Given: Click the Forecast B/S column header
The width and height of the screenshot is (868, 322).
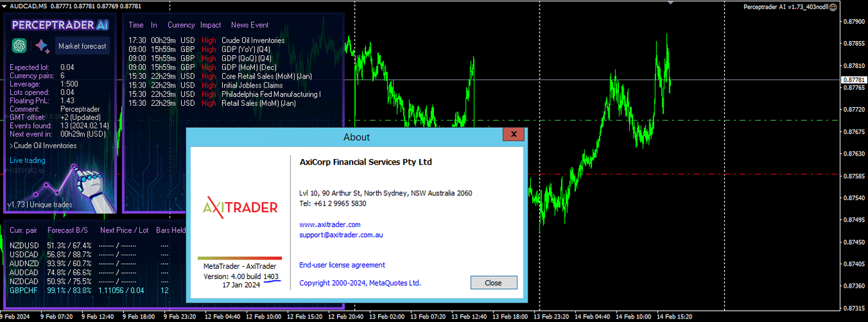Looking at the screenshot, I should click(67, 230).
